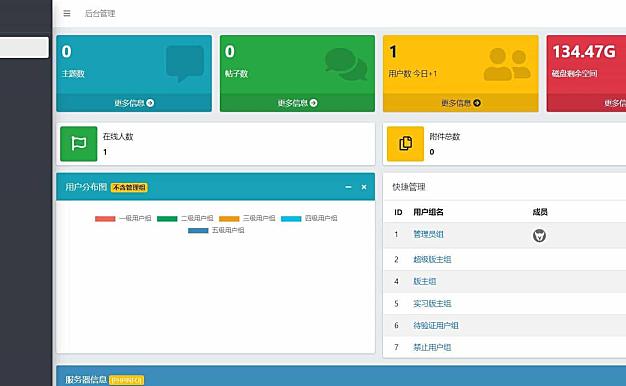626x386 pixels.
Task: Click the 成员 column header
Action: pos(540,212)
